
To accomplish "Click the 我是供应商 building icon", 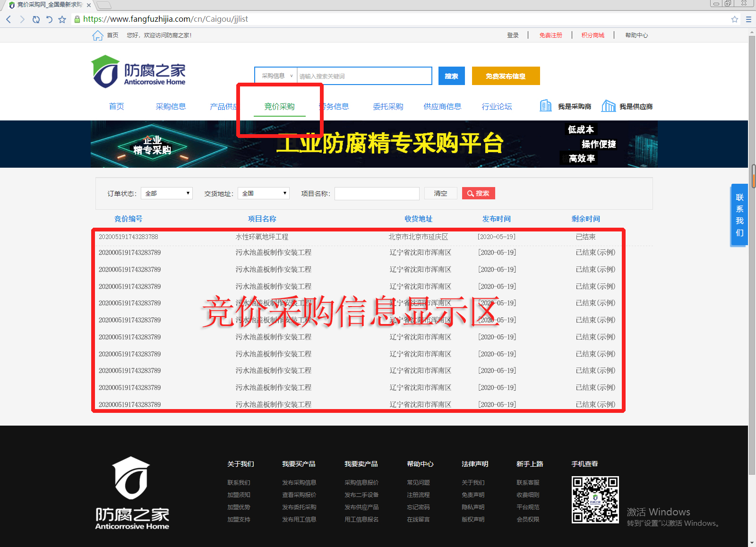I will (x=608, y=106).
